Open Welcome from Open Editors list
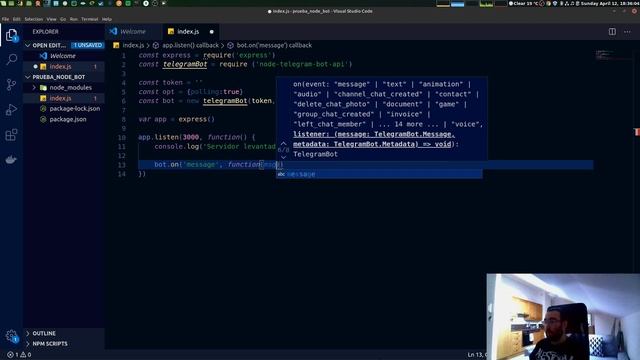 [x=64, y=56]
